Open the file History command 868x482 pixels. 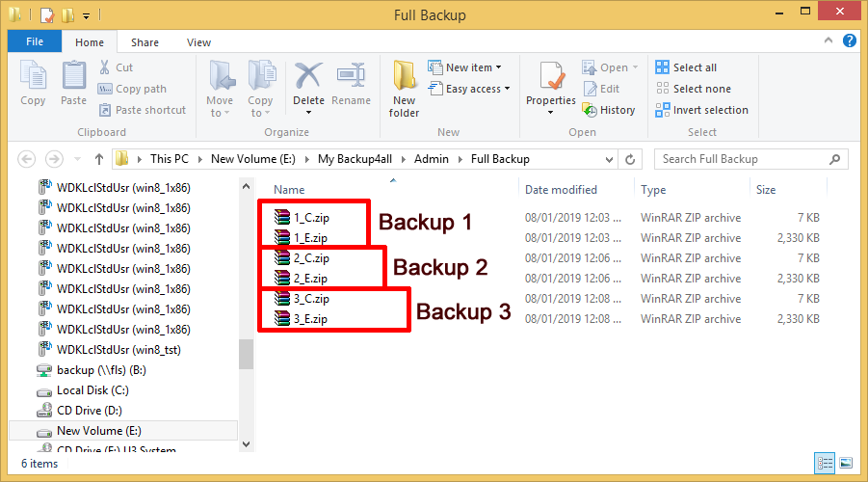pos(609,110)
